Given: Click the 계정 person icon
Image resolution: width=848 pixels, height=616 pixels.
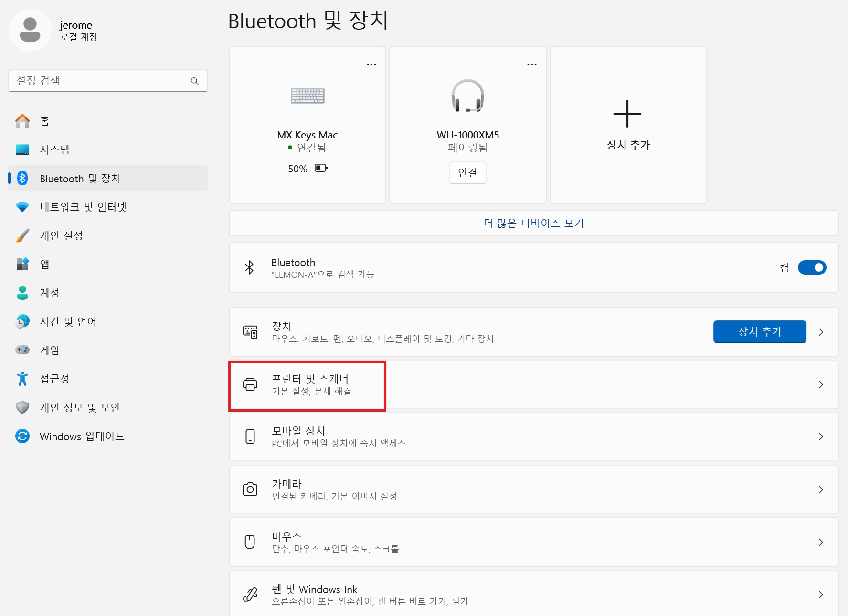Looking at the screenshot, I should [22, 293].
